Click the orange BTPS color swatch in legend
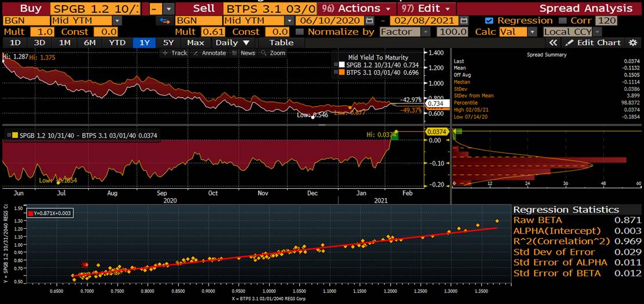This screenshot has width=644, height=304. [342, 72]
